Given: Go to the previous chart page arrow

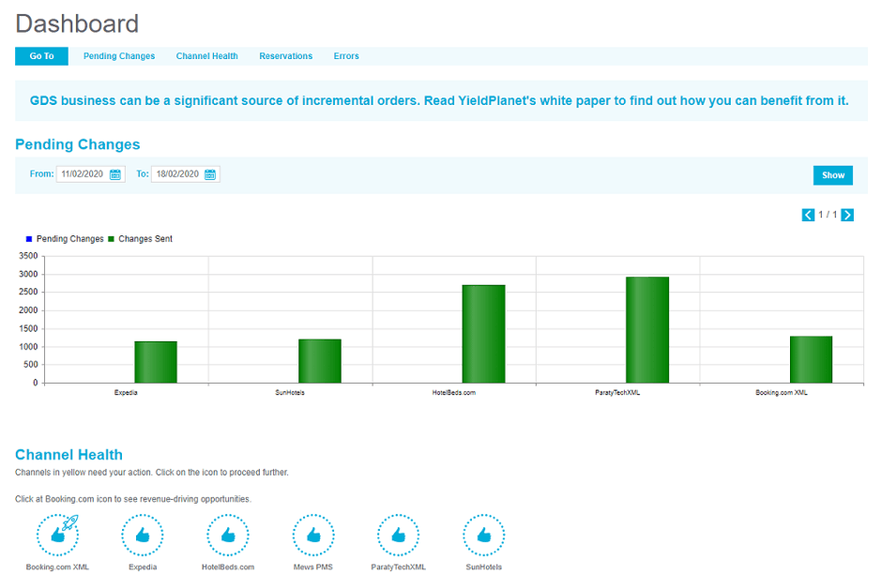Looking at the screenshot, I should tap(808, 215).
